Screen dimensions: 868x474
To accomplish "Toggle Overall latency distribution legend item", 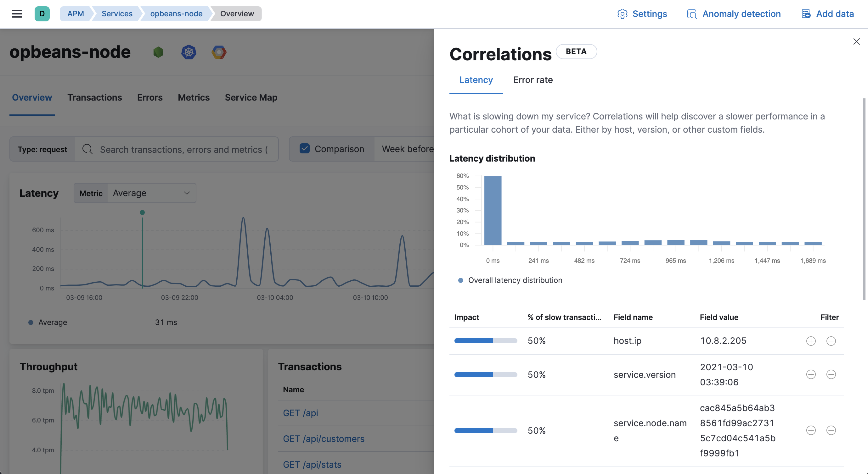I will point(515,280).
